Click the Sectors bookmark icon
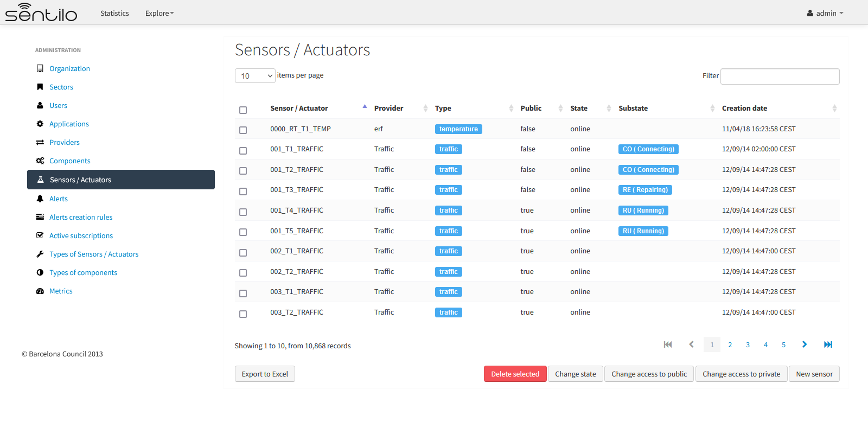The height and width of the screenshot is (434, 868). pos(40,87)
